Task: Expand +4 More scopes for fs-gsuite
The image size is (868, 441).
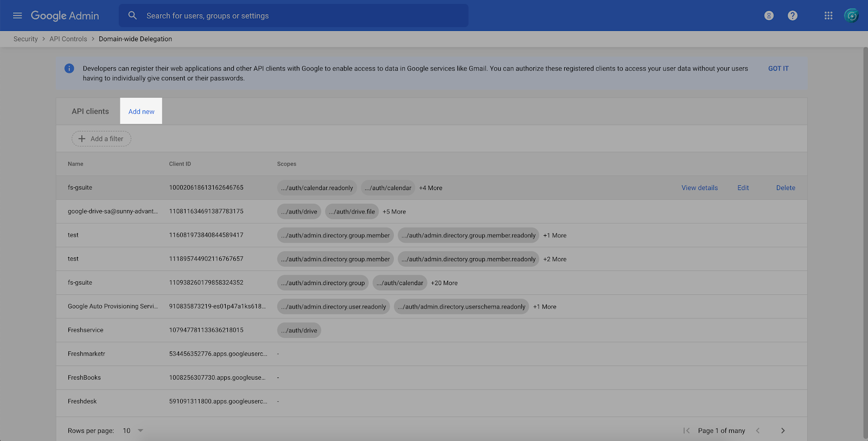Action: (x=431, y=188)
